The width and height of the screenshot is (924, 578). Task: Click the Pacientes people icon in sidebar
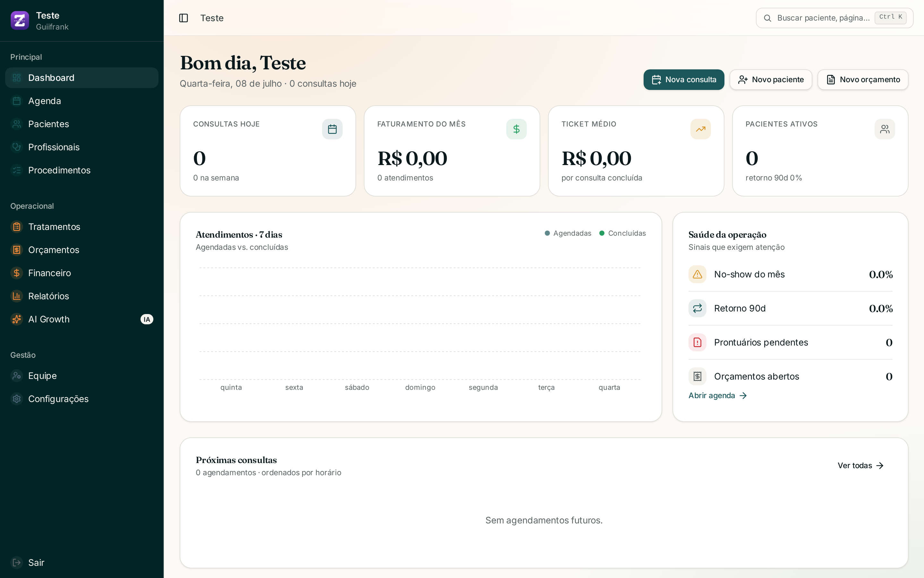coord(17,124)
